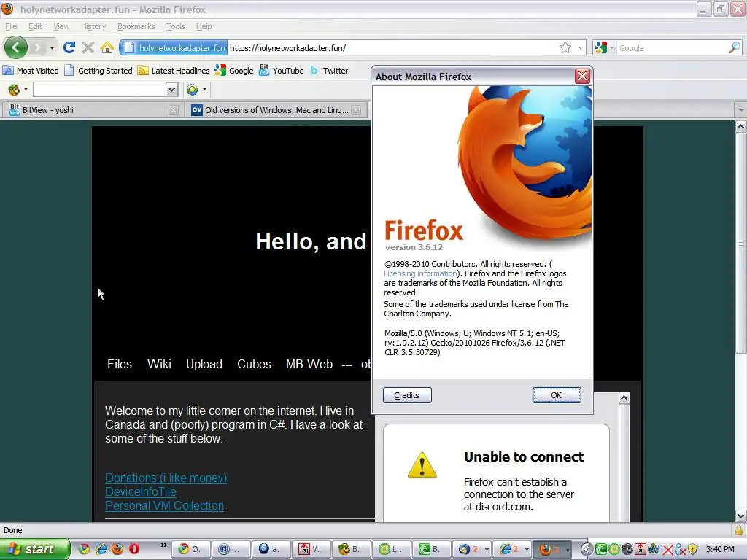The height and width of the screenshot is (560, 747).
Task: Open the Wiki link on the webpage
Action: [x=159, y=365]
